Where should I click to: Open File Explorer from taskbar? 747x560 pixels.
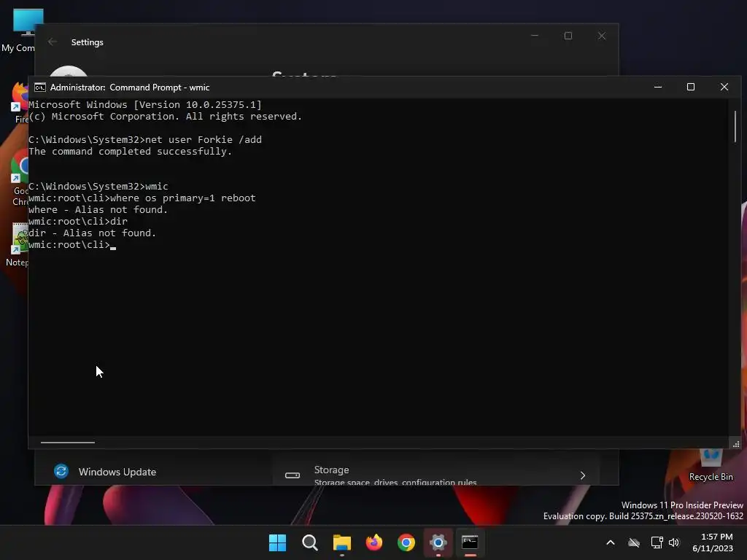point(341,542)
